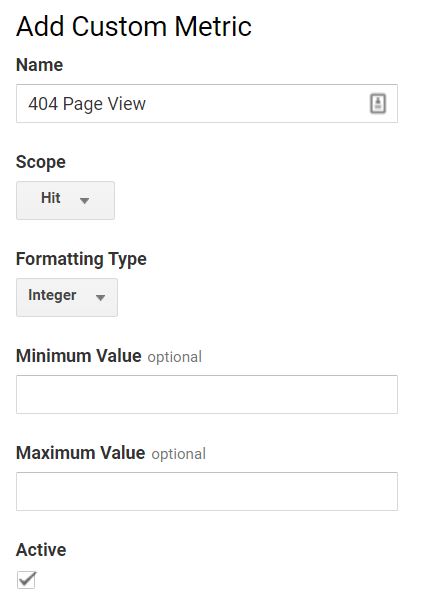This screenshot has height=602, width=421.
Task: Open the Formatting Type Integer dropdown
Action: coord(67,298)
